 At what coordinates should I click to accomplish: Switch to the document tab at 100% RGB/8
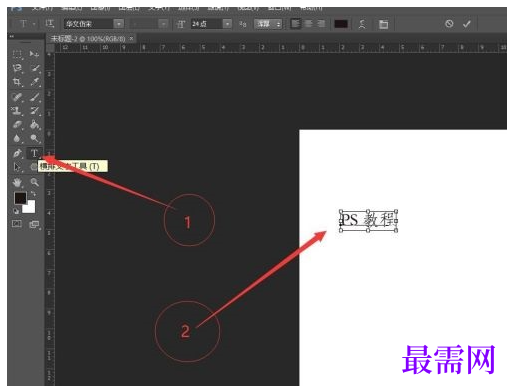[88, 39]
